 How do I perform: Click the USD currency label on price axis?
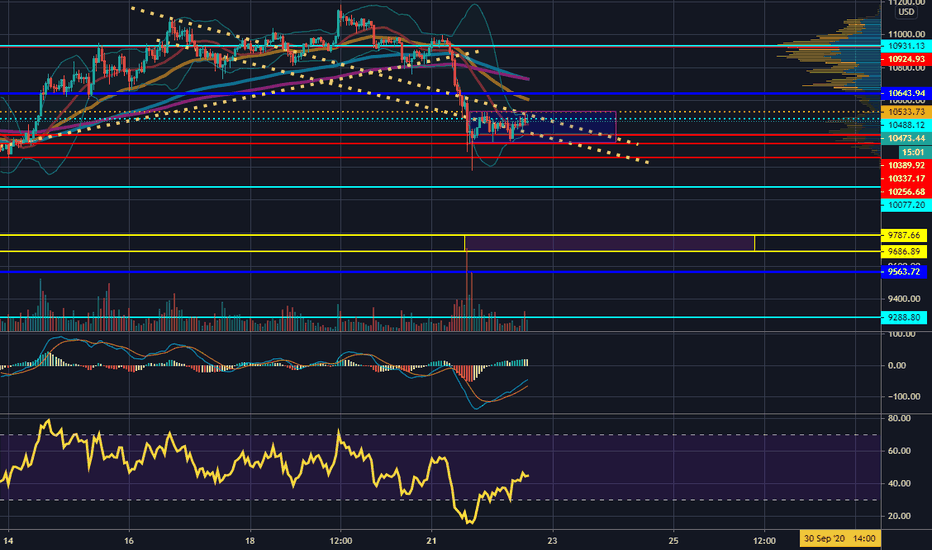[906, 12]
